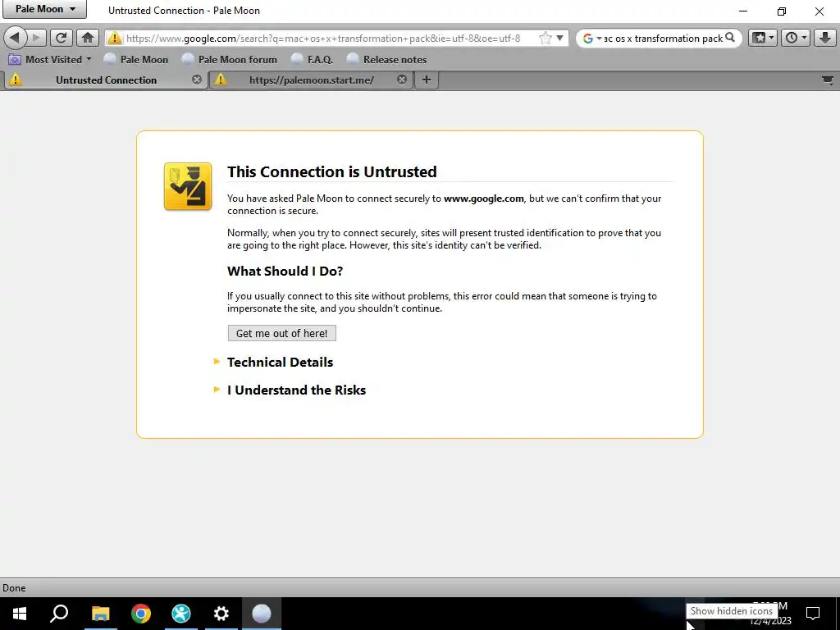Bookmark this page with the star icon
840x630 pixels.
point(545,38)
